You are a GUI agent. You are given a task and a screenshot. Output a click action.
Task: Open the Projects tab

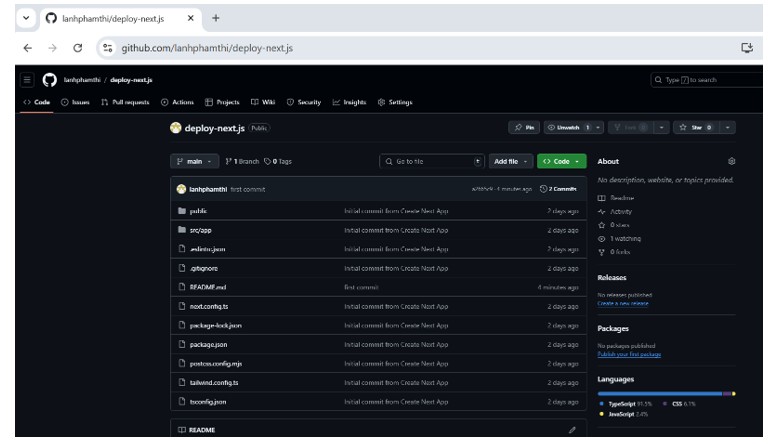pyautogui.click(x=222, y=102)
